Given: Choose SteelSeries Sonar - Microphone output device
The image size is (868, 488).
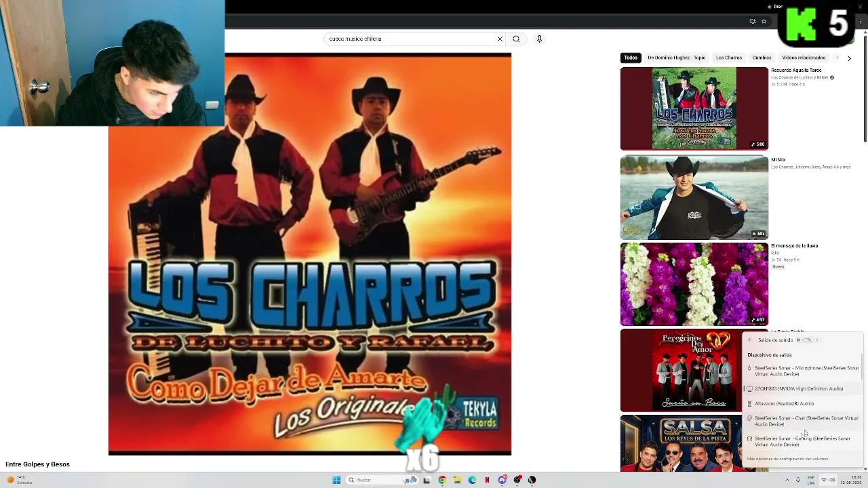Looking at the screenshot, I should pos(802,371).
